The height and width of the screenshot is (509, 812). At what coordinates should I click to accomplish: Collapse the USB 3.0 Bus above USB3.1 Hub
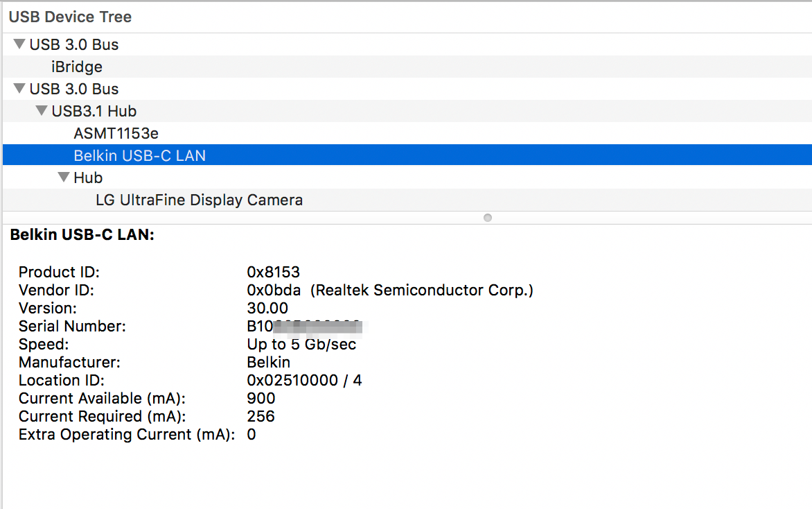coord(19,89)
